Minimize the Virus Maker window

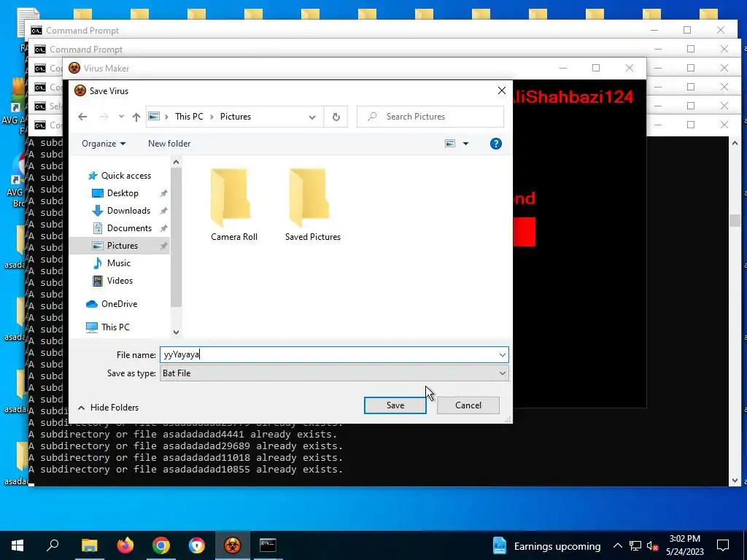[x=563, y=68]
